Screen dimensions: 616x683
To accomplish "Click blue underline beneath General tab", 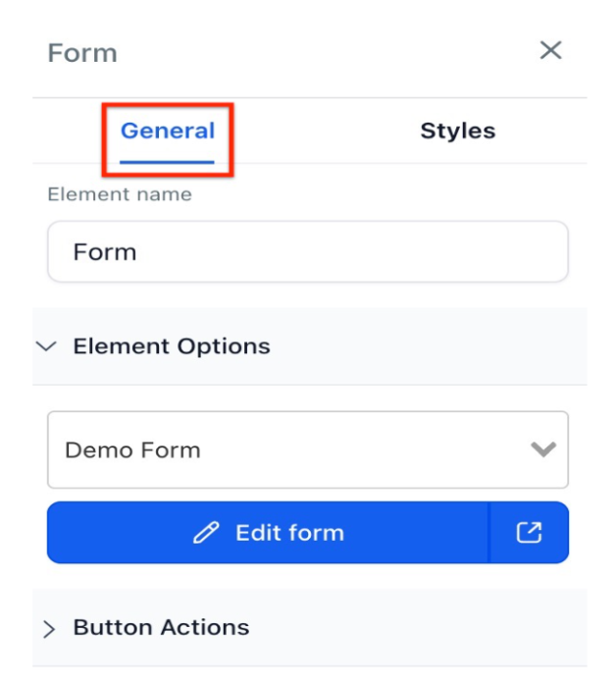I will point(167,162).
